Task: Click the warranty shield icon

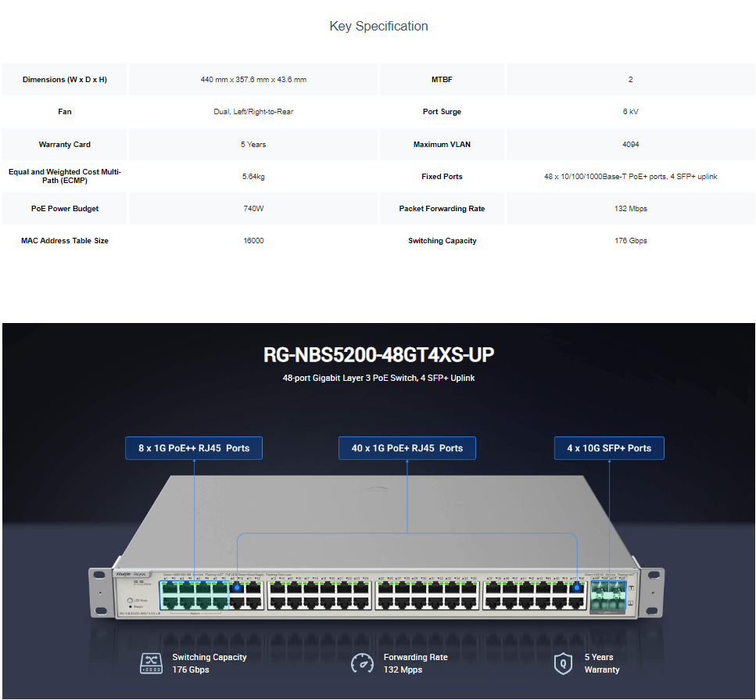Action: (563, 664)
